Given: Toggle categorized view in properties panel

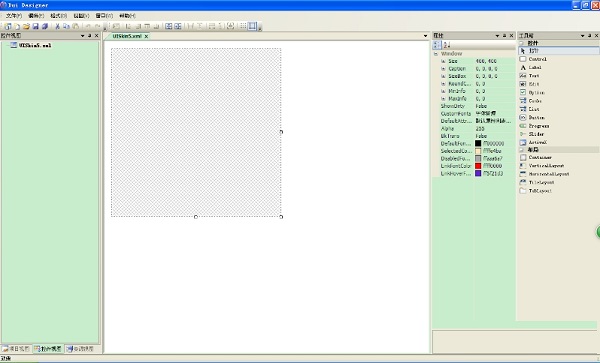Looking at the screenshot, I should [437, 45].
